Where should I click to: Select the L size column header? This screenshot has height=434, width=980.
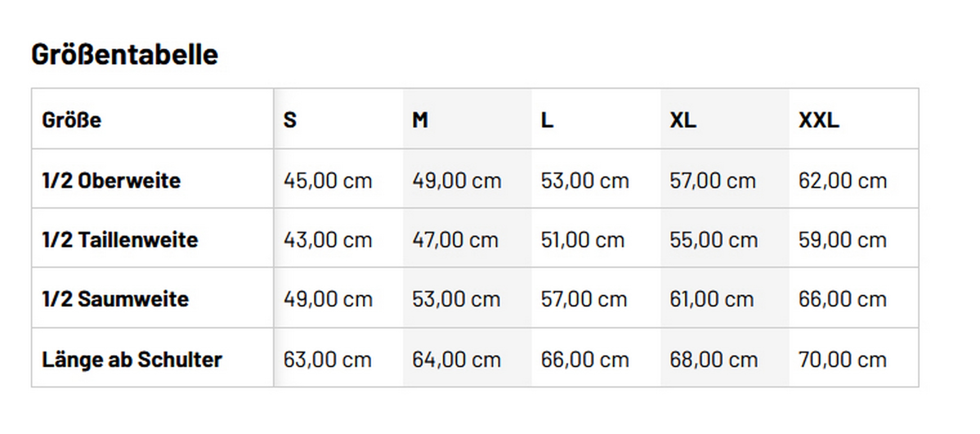tap(547, 120)
